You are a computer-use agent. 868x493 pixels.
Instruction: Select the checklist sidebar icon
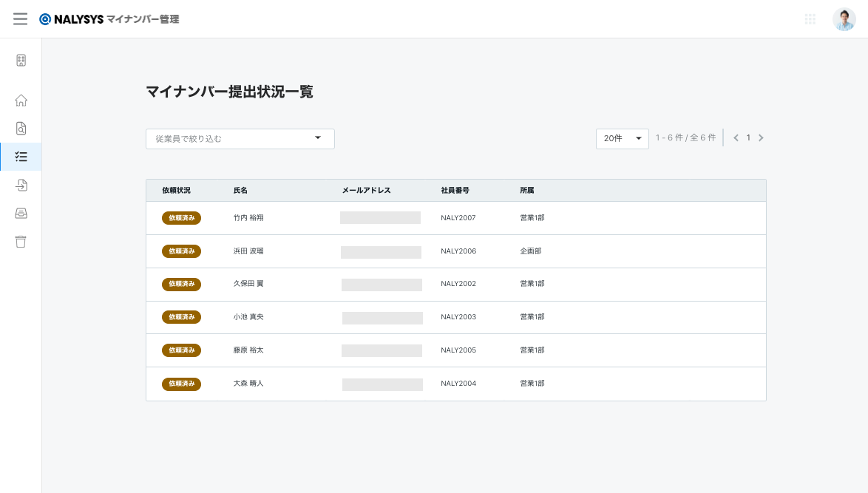(x=21, y=157)
